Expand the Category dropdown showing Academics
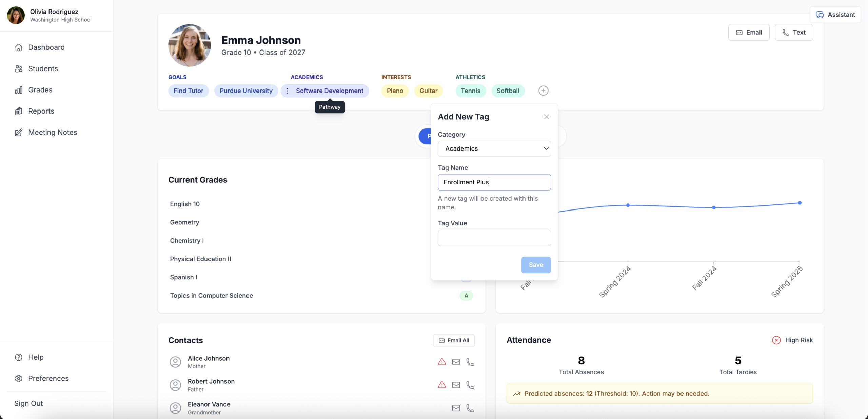 click(494, 148)
